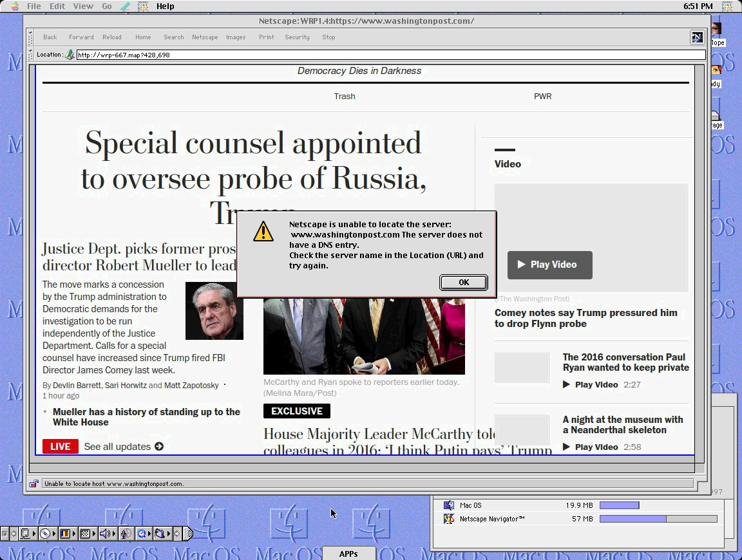This screenshot has width=742, height=560.
Task: Click the yellow warning icon in the dialog
Action: pos(263,231)
